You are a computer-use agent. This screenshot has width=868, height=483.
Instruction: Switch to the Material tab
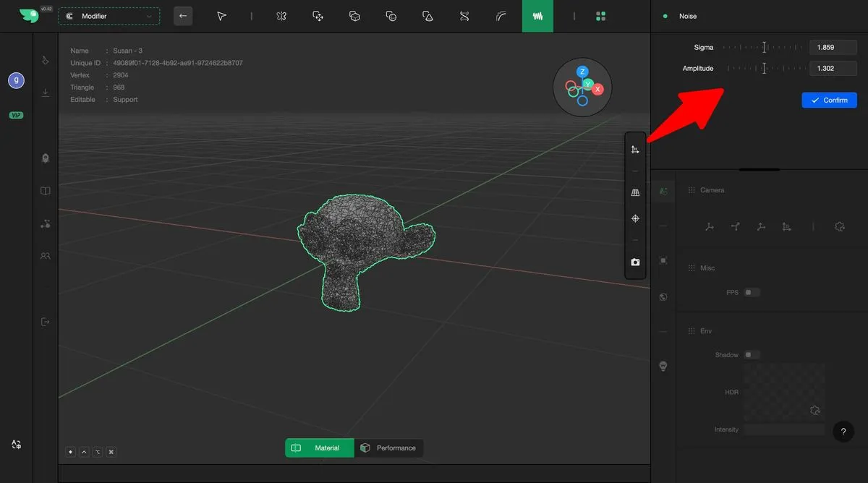click(x=319, y=448)
